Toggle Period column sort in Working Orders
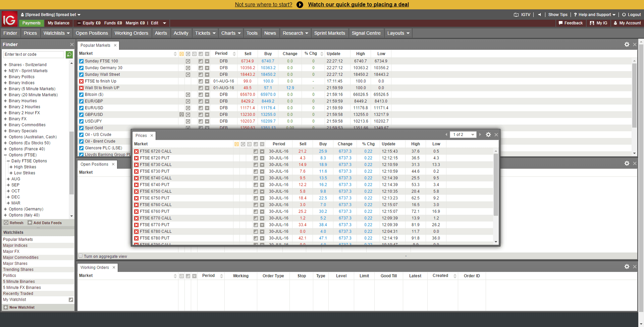The image size is (644, 327). 221,276
